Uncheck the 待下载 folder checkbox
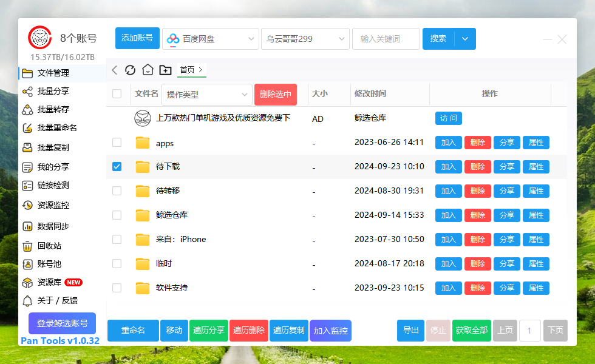 click(117, 166)
